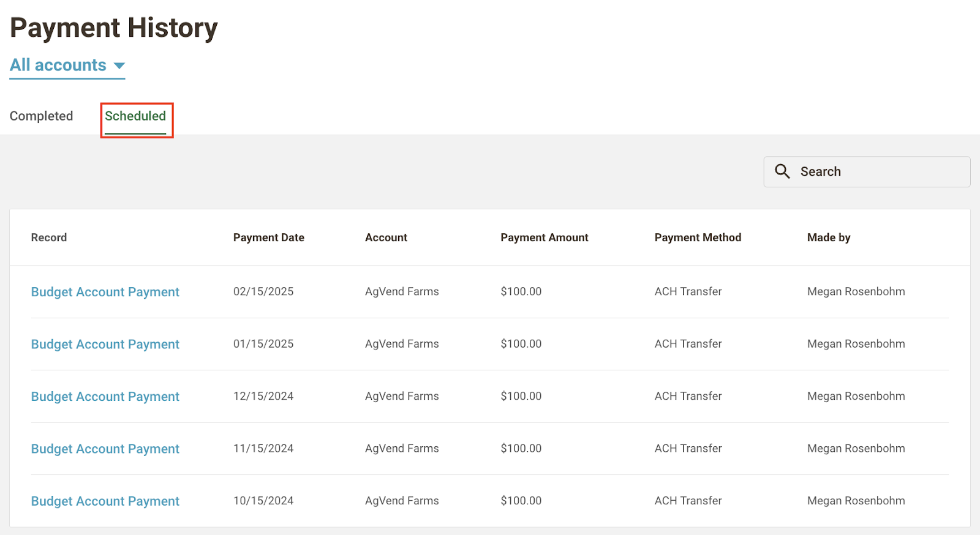980x535 pixels.
Task: Click the Payment Method column header
Action: click(698, 238)
